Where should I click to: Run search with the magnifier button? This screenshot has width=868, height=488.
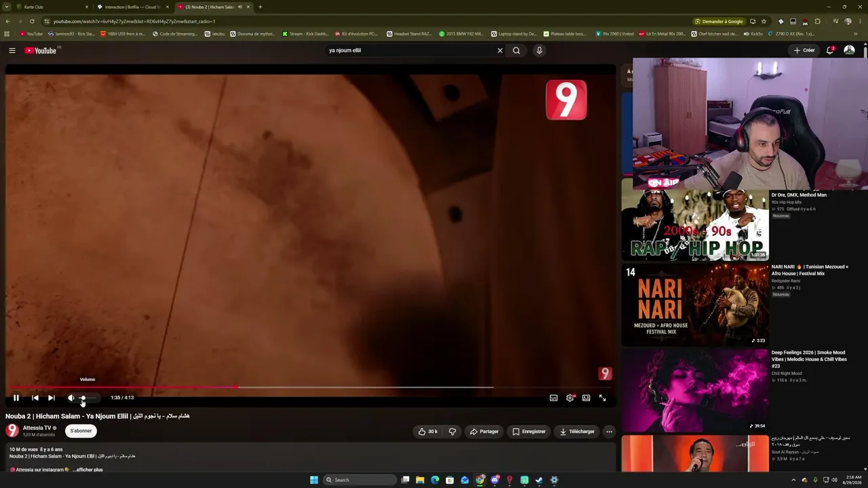(517, 50)
